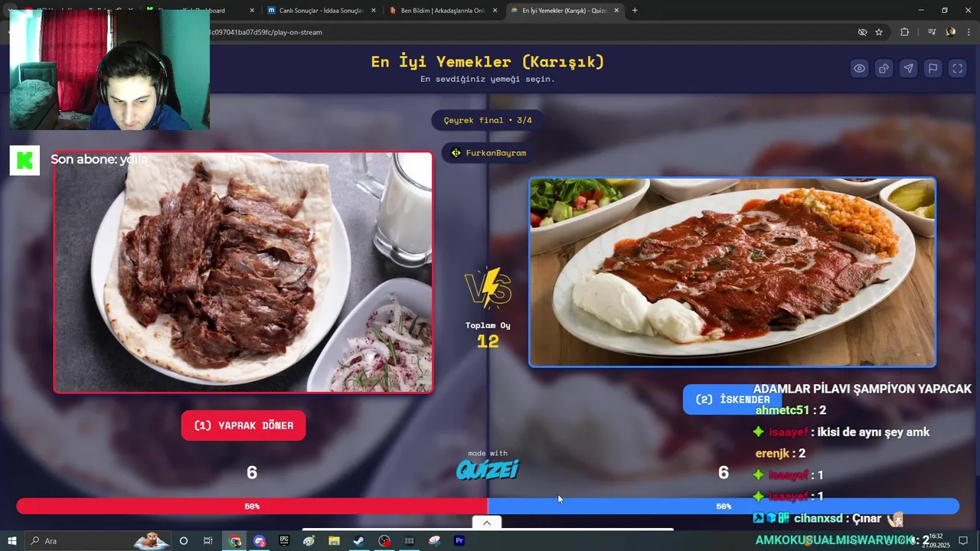The image size is (980, 551).
Task: Toggle fullscreen with the corner-brackets icon
Action: [957, 68]
